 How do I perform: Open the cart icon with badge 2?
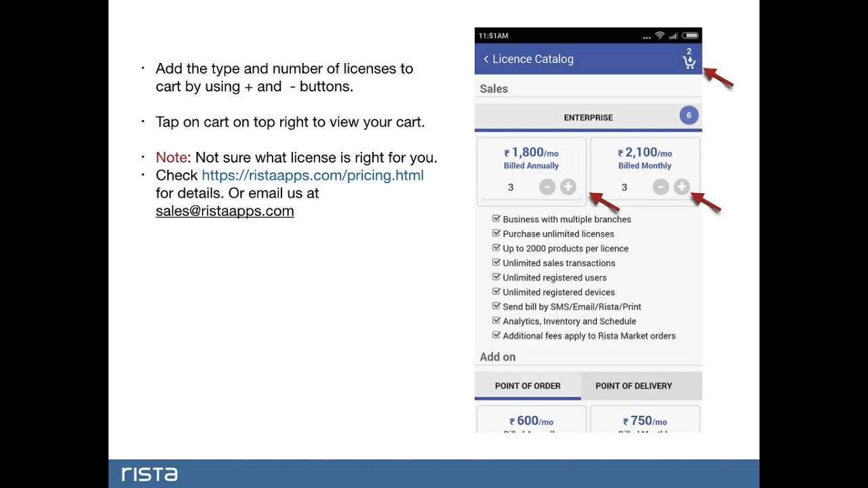(689, 60)
